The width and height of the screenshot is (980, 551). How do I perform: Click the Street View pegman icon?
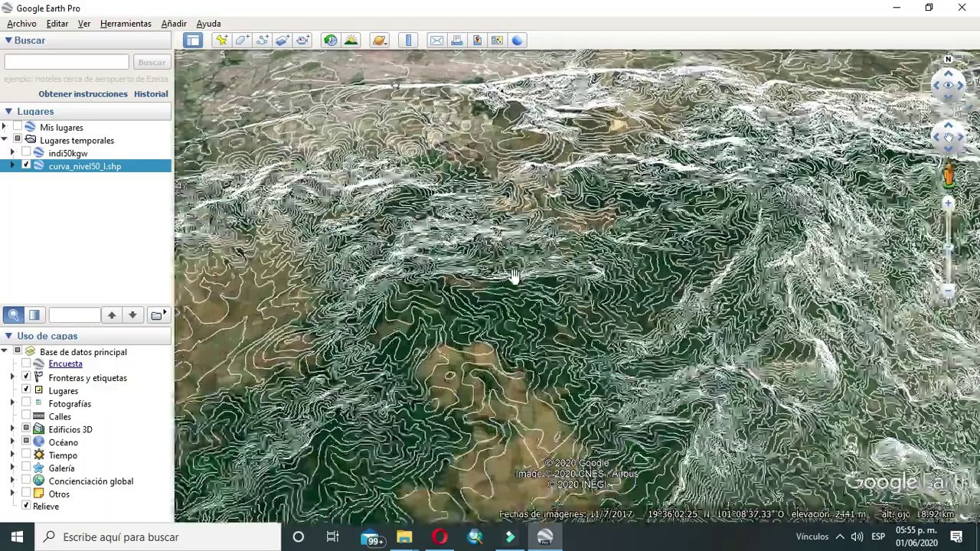(949, 176)
